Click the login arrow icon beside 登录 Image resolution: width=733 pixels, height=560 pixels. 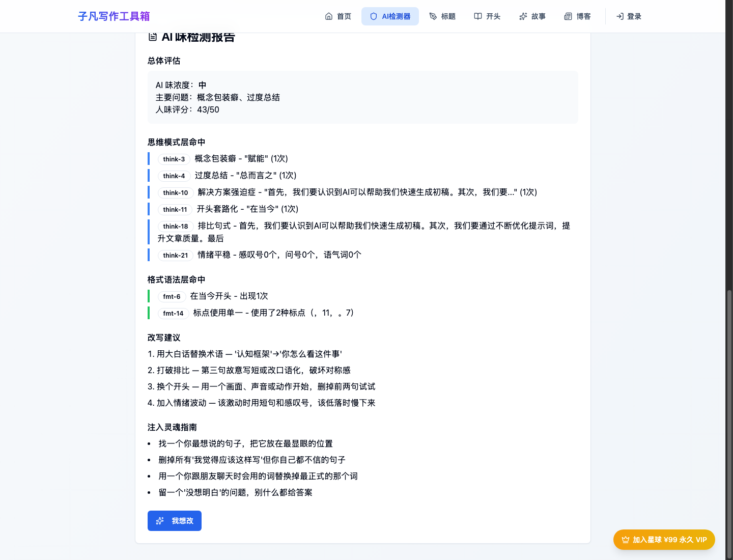coord(620,16)
